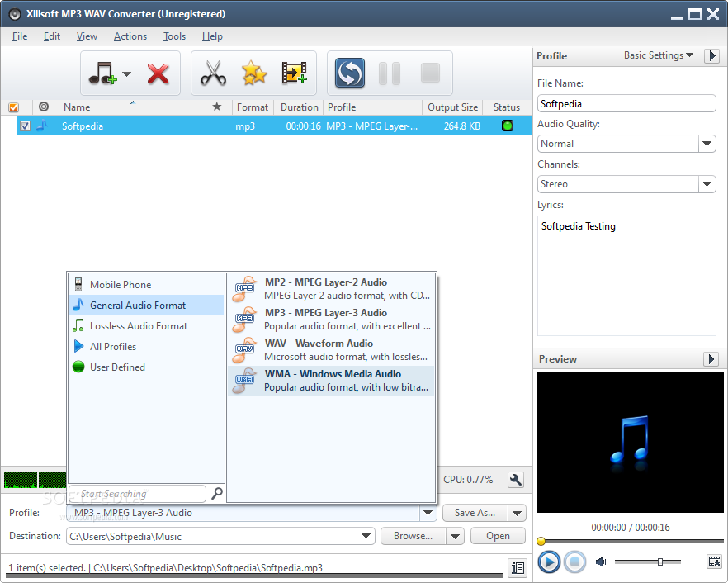Toggle the check-all checkbox in list header

tap(13, 107)
